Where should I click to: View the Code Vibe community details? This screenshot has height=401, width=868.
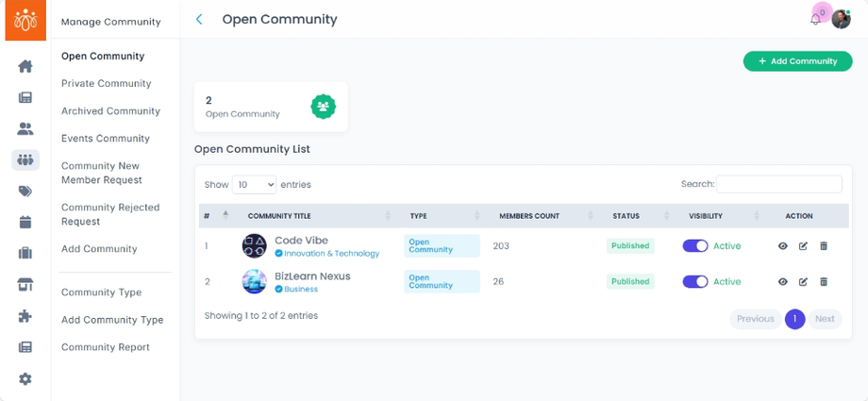pyautogui.click(x=782, y=246)
